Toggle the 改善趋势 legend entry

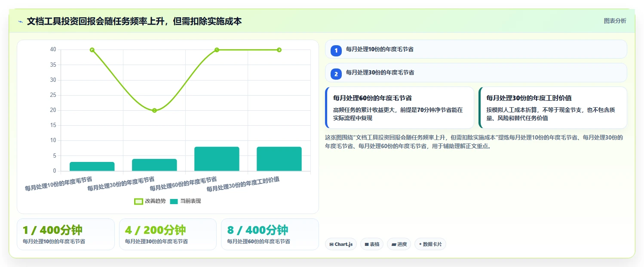pos(150,201)
